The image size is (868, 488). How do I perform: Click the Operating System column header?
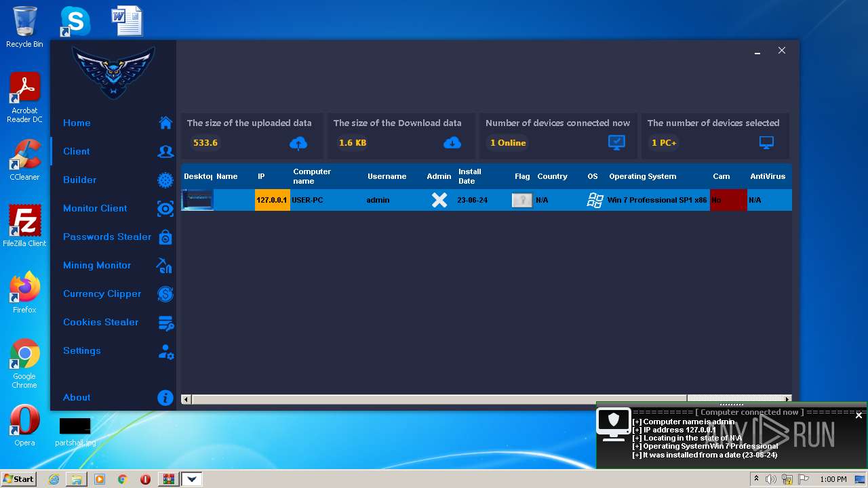(x=643, y=176)
